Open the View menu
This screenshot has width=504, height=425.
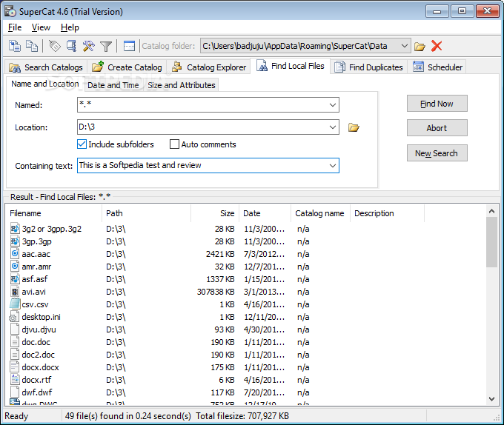click(x=41, y=27)
